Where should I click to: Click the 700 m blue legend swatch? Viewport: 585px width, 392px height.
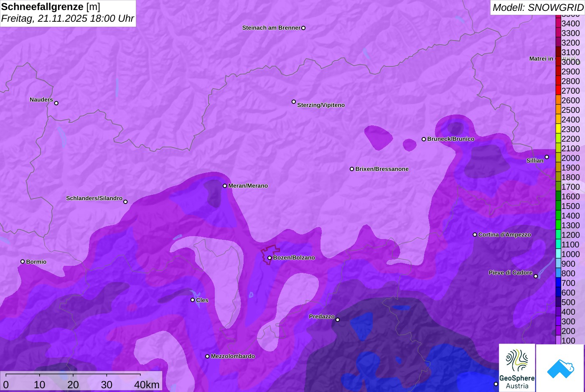pos(558,283)
